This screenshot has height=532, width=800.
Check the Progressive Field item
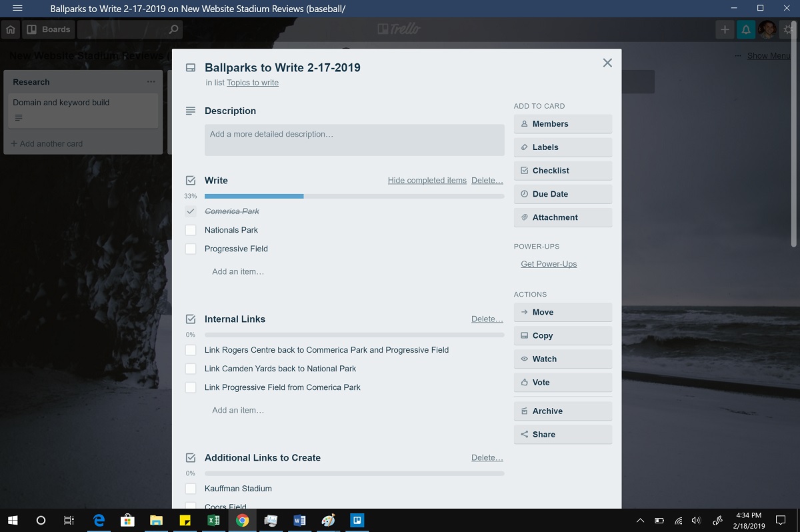click(191, 249)
